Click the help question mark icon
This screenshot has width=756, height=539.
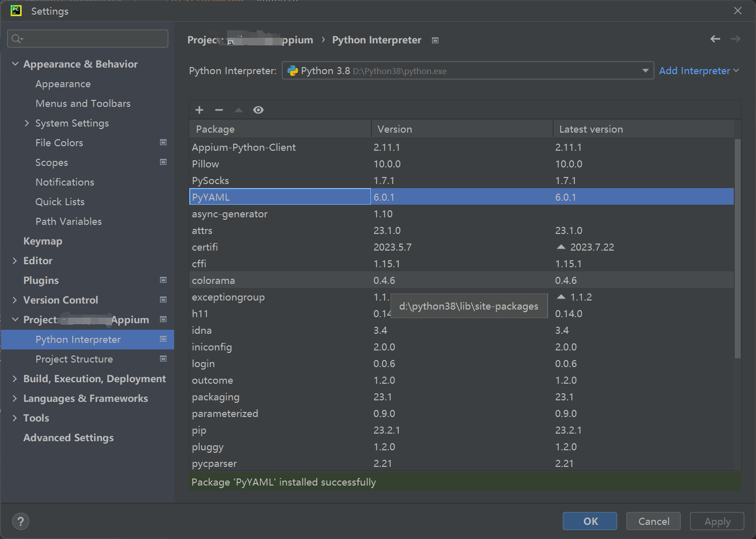pos(21,521)
